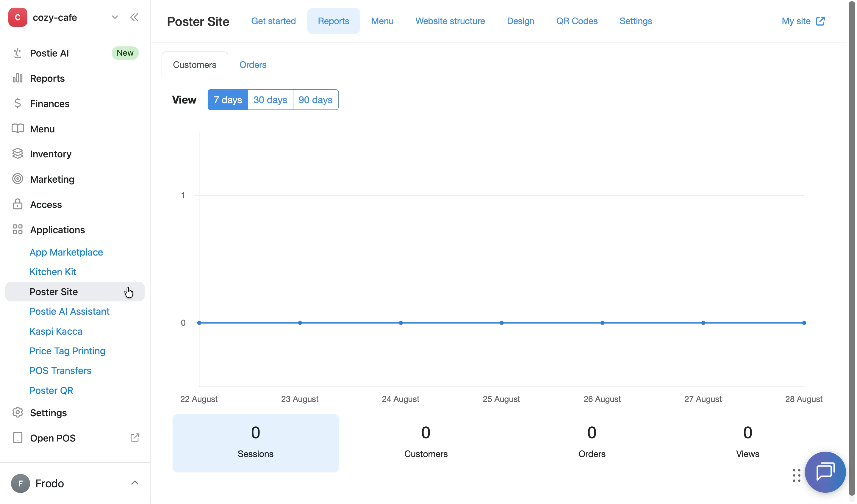The width and height of the screenshot is (857, 504).
Task: Click the six-dot drag handle near chat
Action: coord(797,476)
